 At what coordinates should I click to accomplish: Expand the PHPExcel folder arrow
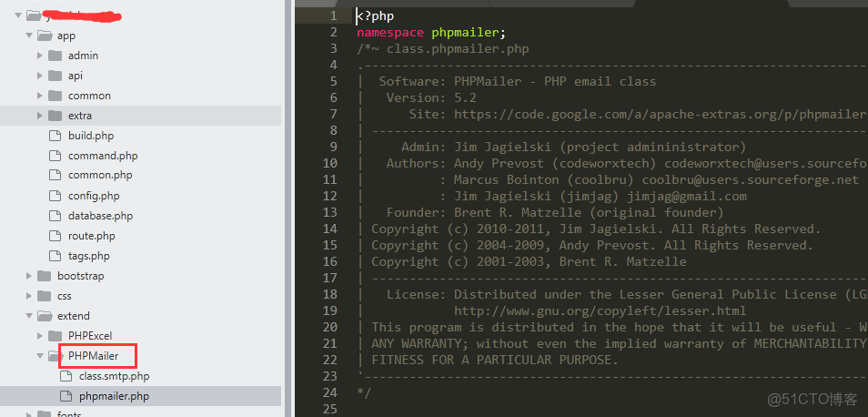tap(40, 336)
